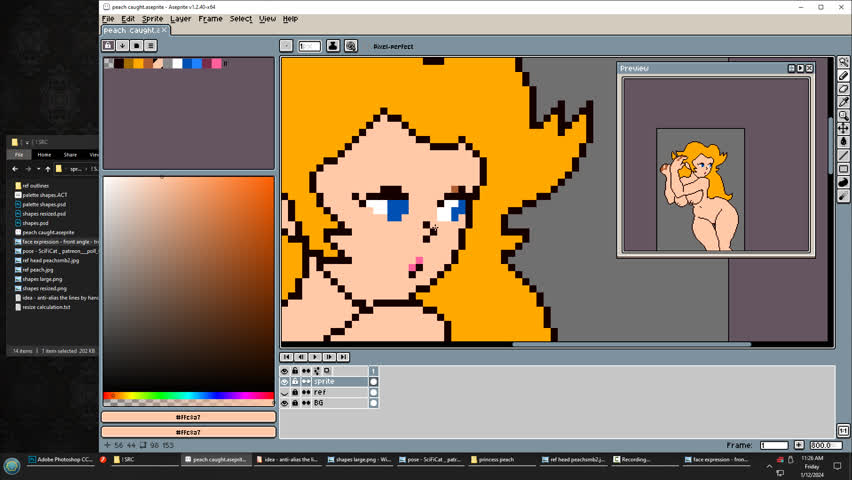Show the hidden ref layer
Image resolution: width=852 pixels, height=480 pixels.
(284, 393)
